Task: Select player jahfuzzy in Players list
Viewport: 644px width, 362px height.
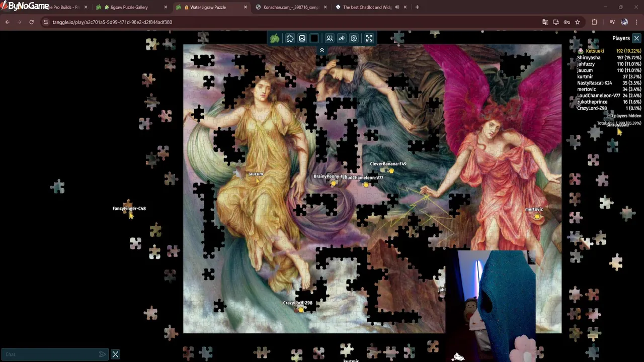Action: (x=586, y=64)
